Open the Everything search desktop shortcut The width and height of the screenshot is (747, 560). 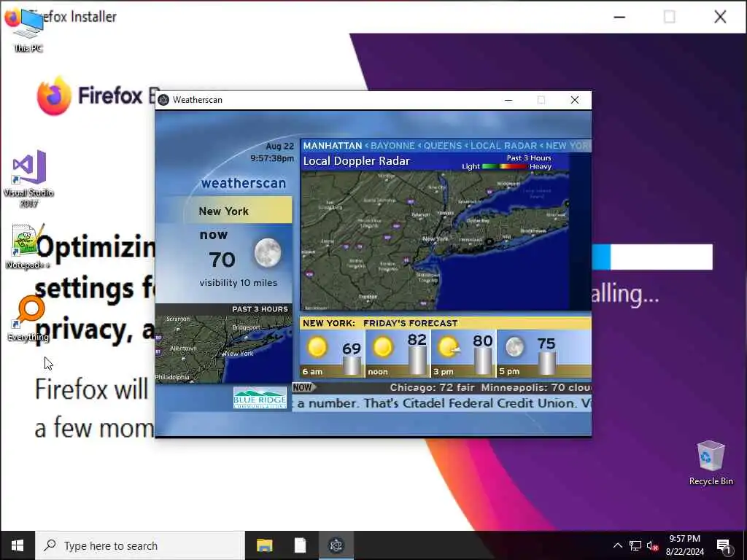[28, 318]
